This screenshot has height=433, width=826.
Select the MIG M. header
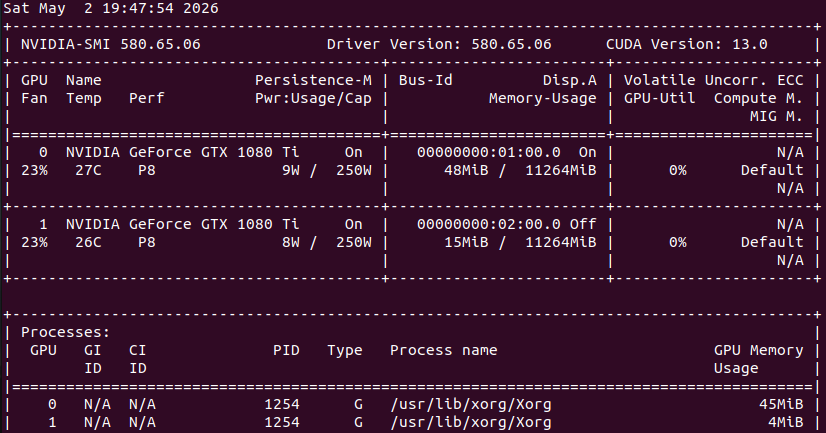click(776, 116)
